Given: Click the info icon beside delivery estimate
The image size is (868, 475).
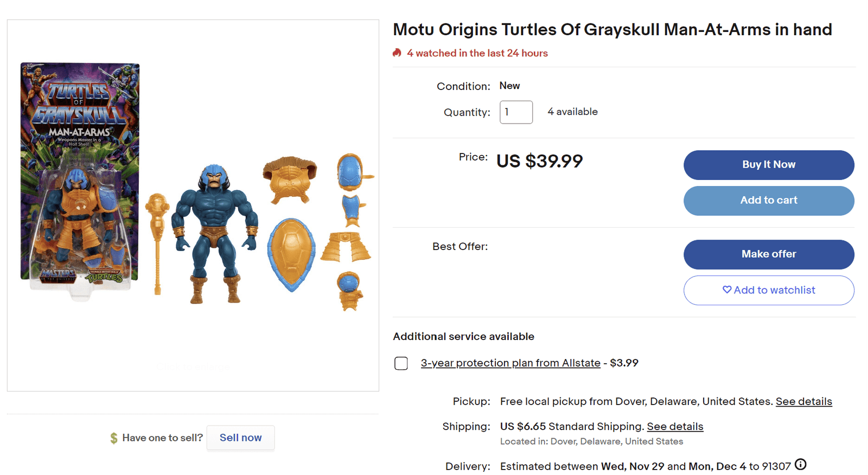Looking at the screenshot, I should point(801,464).
